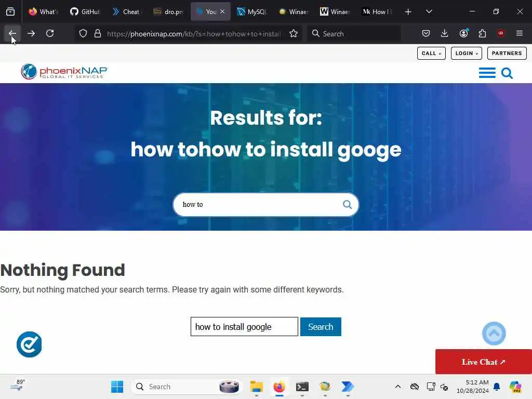Open Winaero Tweaker taskbar icon

(325, 387)
